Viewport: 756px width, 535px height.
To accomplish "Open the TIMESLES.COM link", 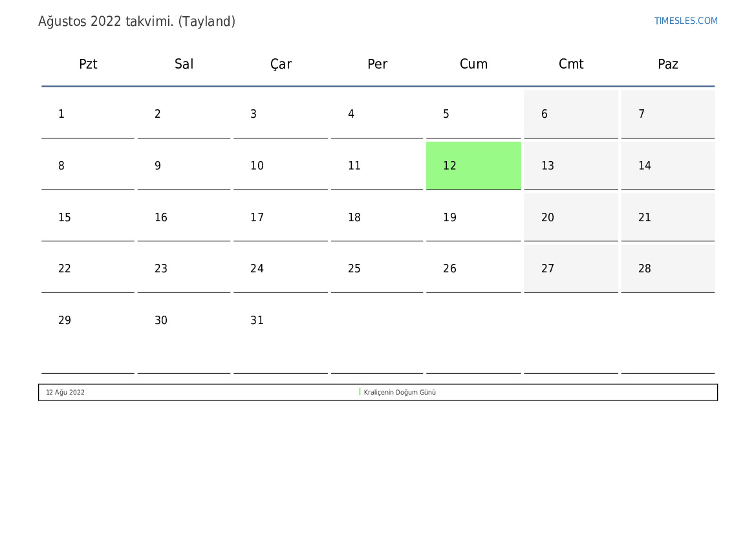I will point(686,21).
